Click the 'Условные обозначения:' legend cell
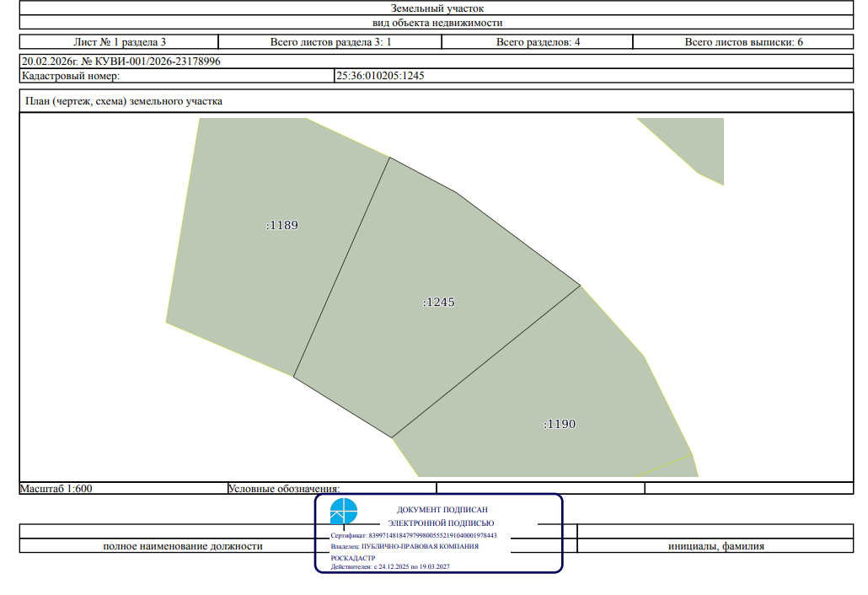Screen dimensions: 868x595 click(x=284, y=488)
